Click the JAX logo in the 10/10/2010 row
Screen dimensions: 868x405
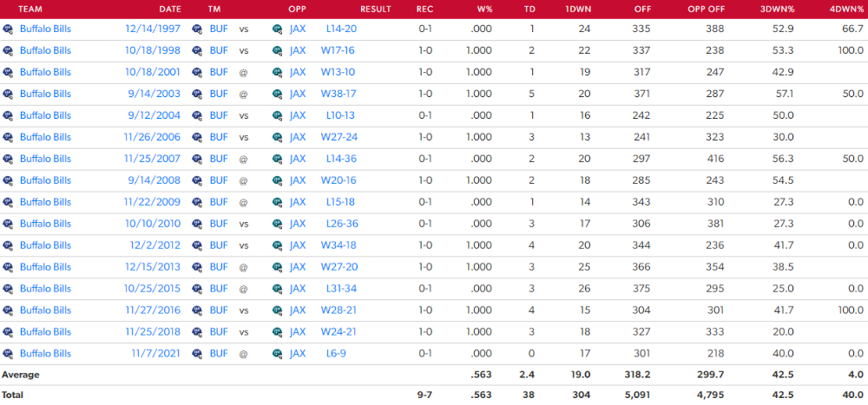(278, 224)
